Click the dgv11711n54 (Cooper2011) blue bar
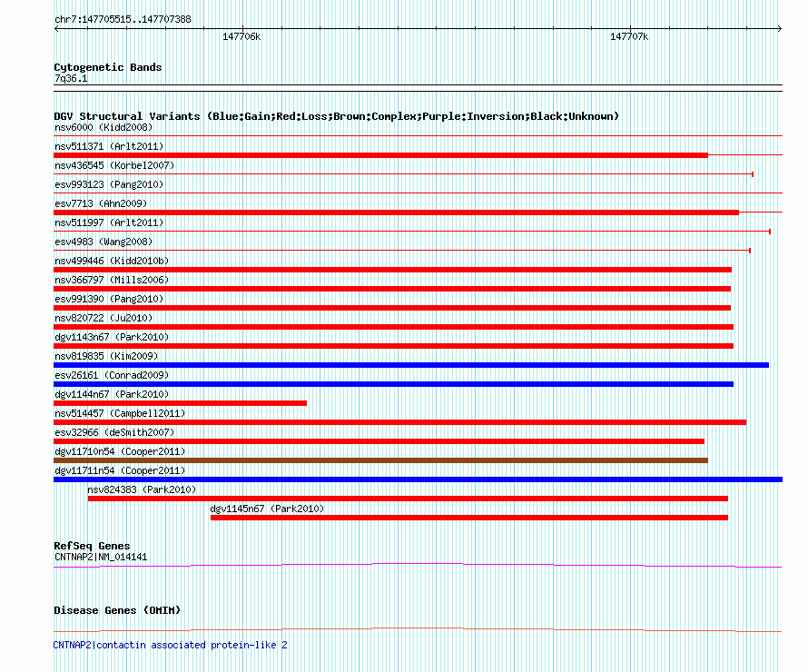 418,479
